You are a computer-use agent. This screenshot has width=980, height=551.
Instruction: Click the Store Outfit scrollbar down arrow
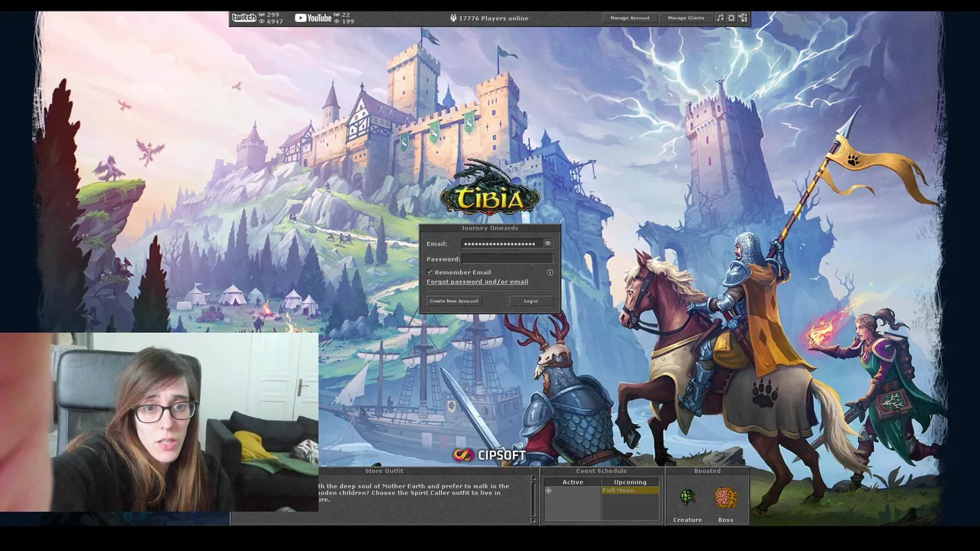(534, 520)
